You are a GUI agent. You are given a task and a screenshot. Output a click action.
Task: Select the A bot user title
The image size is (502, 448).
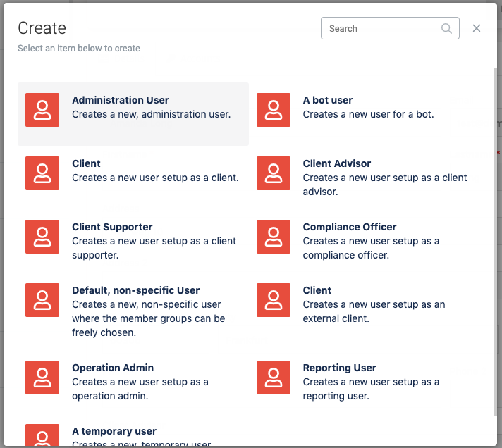[327, 100]
